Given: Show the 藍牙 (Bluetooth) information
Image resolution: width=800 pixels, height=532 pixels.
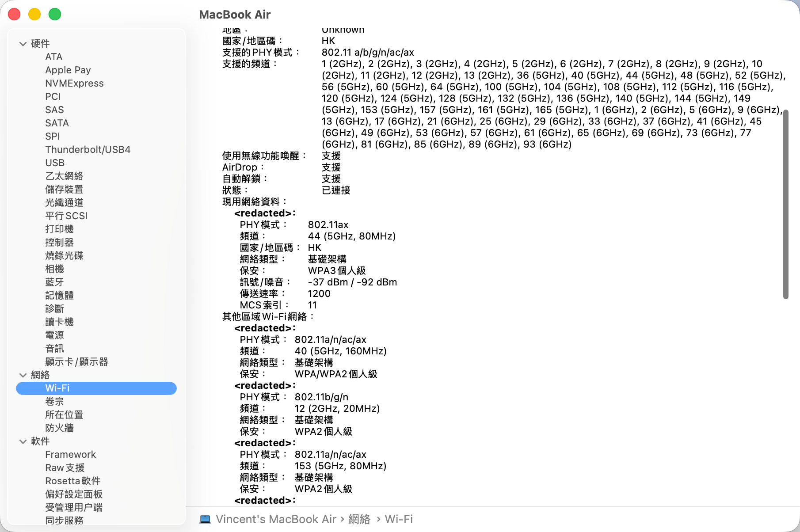Looking at the screenshot, I should click(54, 282).
